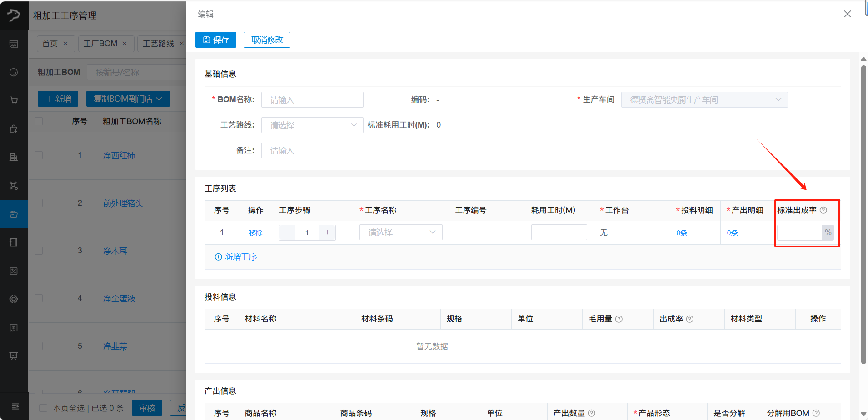This screenshot has width=868, height=420.
Task: Click help icon beside 产出数量 header
Action: click(592, 413)
